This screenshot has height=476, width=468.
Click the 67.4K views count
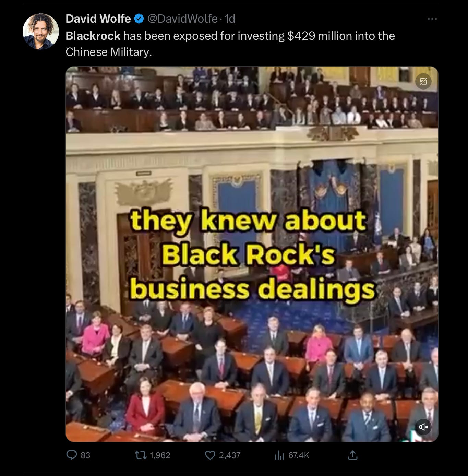click(x=299, y=455)
